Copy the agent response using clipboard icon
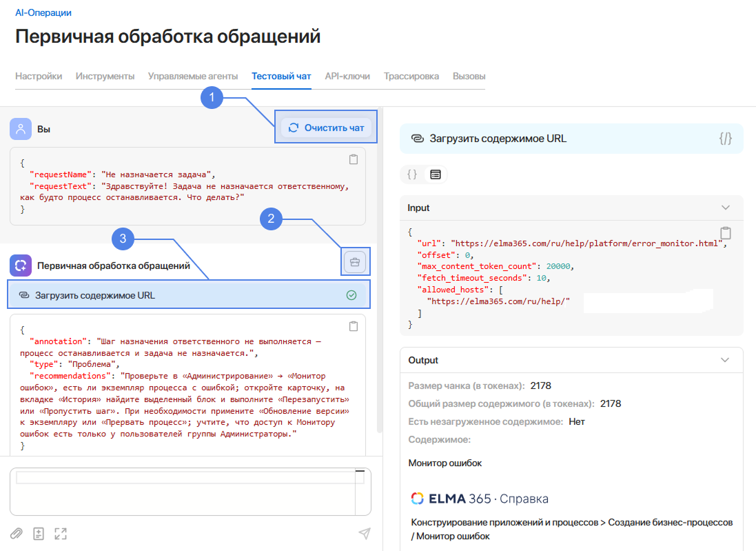 (354, 326)
